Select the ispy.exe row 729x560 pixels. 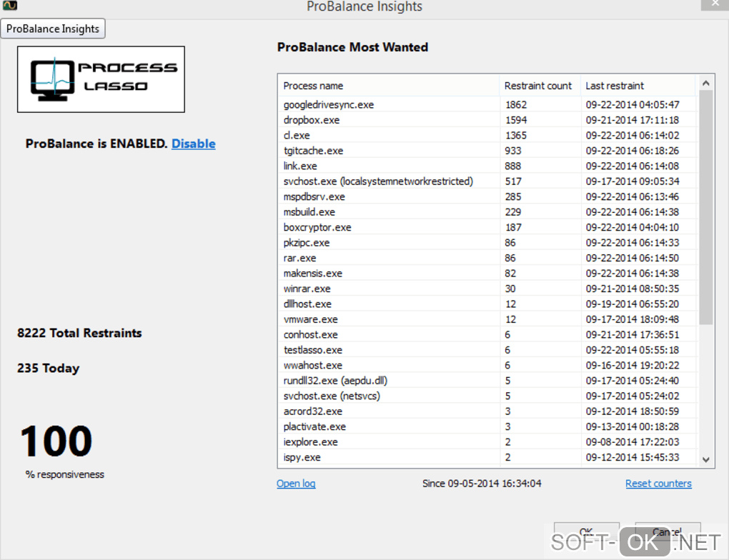click(x=487, y=457)
